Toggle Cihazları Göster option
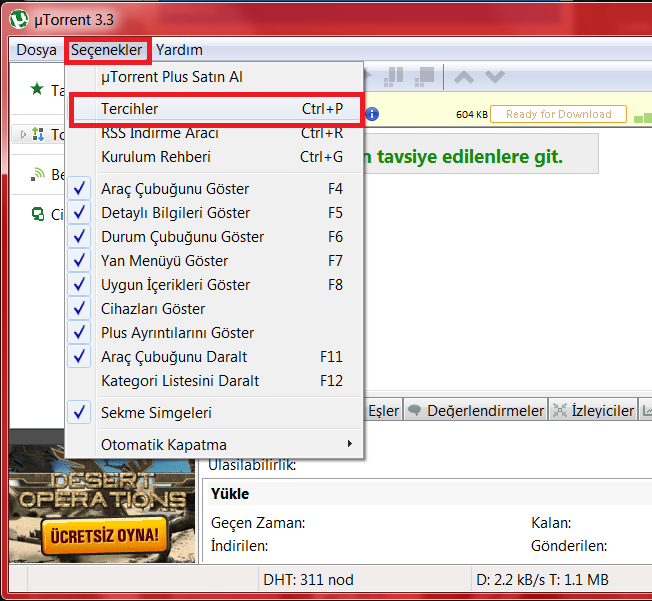The height and width of the screenshot is (601, 652). click(215, 309)
